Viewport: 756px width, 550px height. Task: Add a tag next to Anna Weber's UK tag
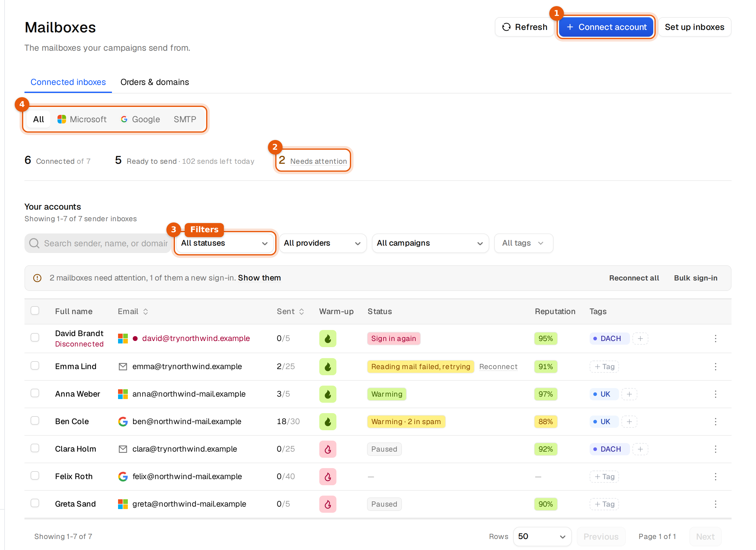(x=629, y=394)
